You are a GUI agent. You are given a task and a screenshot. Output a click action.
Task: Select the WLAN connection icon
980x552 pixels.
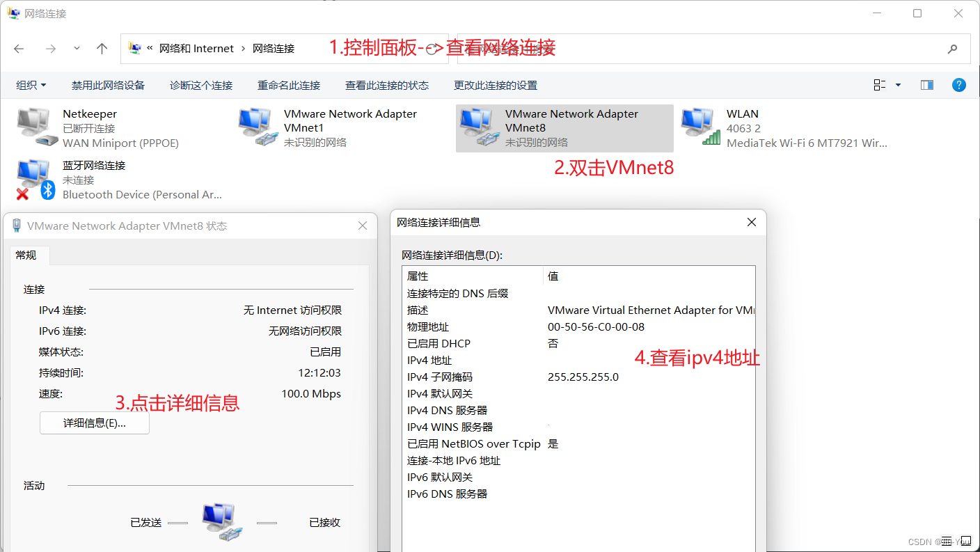[700, 127]
